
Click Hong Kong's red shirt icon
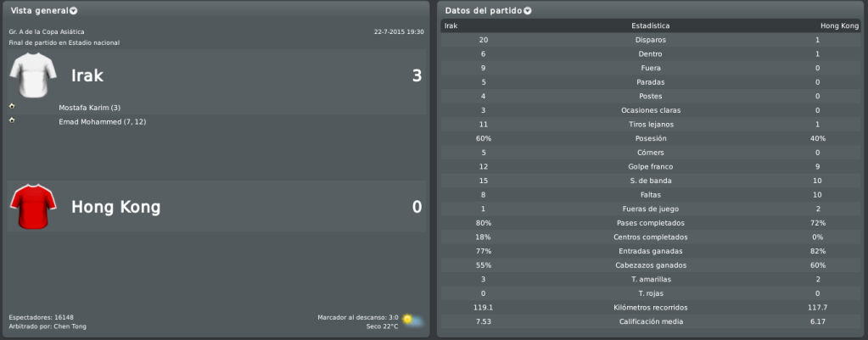click(32, 206)
